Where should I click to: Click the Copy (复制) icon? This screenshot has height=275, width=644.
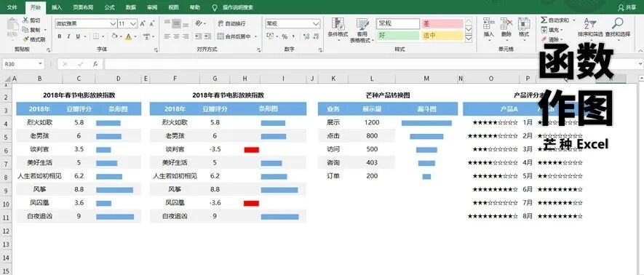[25, 30]
